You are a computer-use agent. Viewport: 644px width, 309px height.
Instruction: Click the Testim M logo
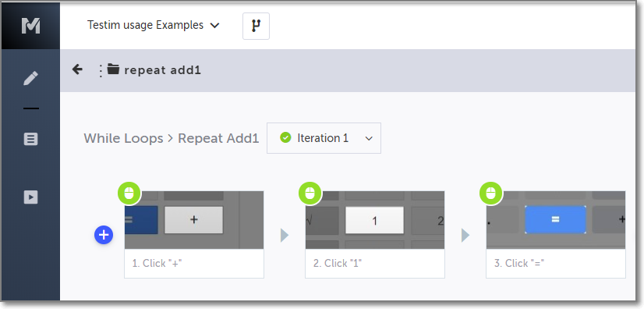pos(31,26)
